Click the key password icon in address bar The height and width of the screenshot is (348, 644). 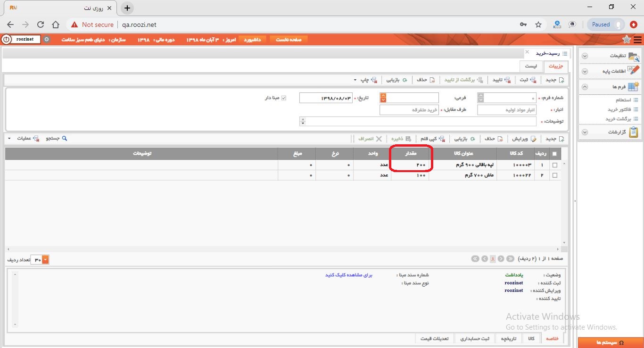tap(523, 25)
